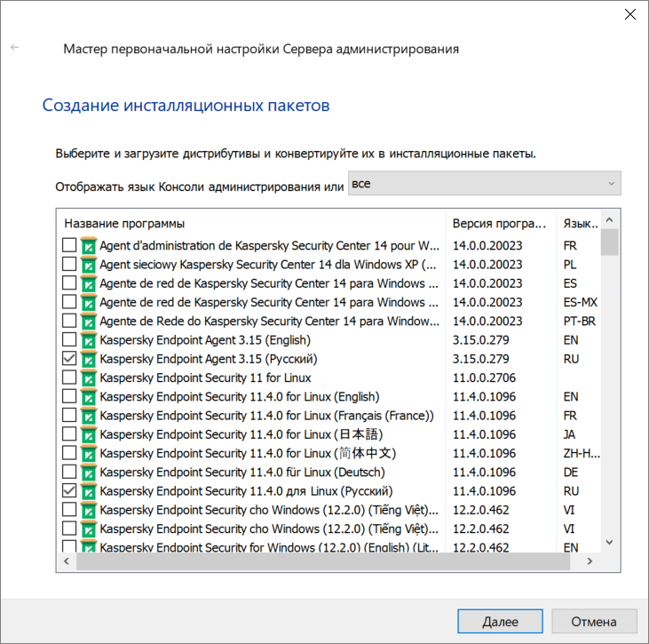649x644 pixels.
Task: Check Agent sieciowy Kaspersky PL checkbox
Action: tap(69, 264)
